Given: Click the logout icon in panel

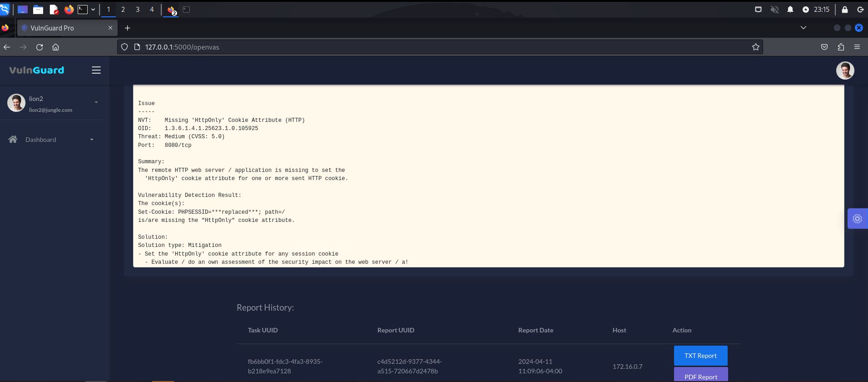Looking at the screenshot, I should click(x=860, y=9).
